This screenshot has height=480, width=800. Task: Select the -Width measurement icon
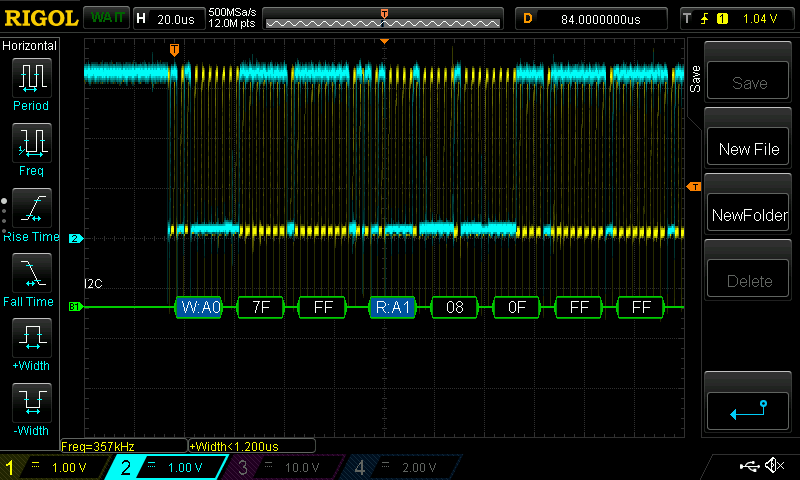point(32,403)
